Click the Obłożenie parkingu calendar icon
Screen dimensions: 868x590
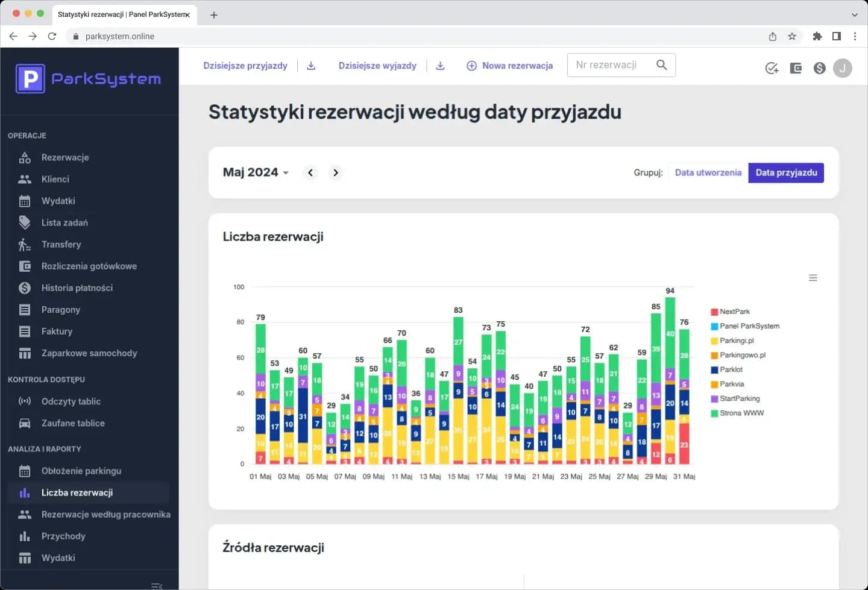click(x=25, y=471)
